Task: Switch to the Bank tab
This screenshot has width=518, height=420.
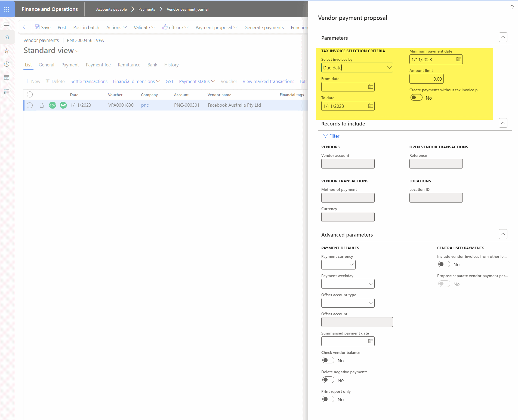Action: [x=152, y=65]
